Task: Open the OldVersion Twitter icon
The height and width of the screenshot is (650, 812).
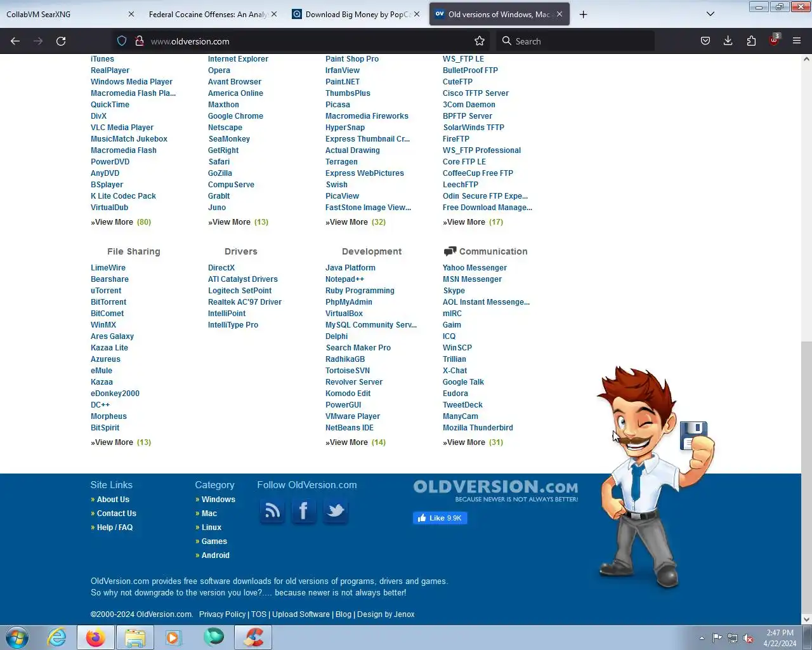Action: click(335, 510)
